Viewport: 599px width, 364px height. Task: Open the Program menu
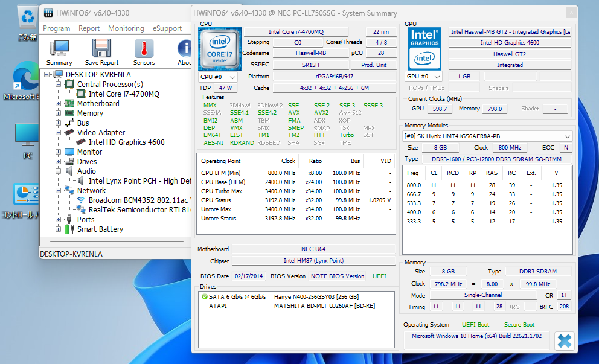[x=57, y=28]
